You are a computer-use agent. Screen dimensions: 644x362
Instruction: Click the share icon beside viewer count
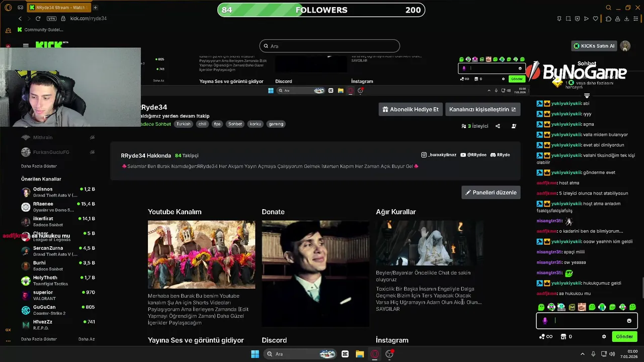click(x=498, y=126)
